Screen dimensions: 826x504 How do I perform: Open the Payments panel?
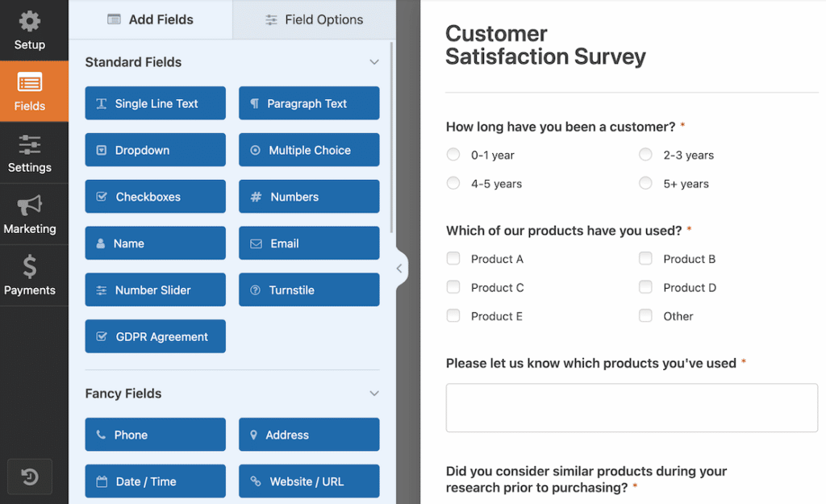click(30, 275)
